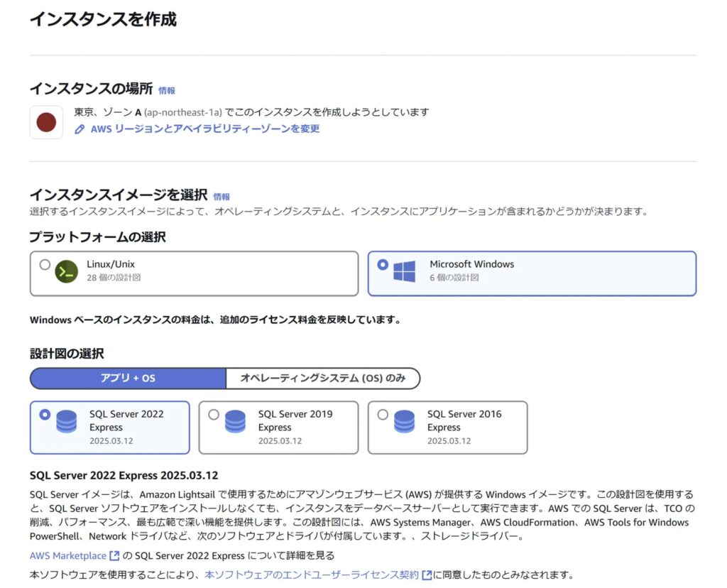This screenshot has width=727, height=588.
Task: Switch to オペレーティングシステム (OS) のみ tab
Action: click(323, 379)
